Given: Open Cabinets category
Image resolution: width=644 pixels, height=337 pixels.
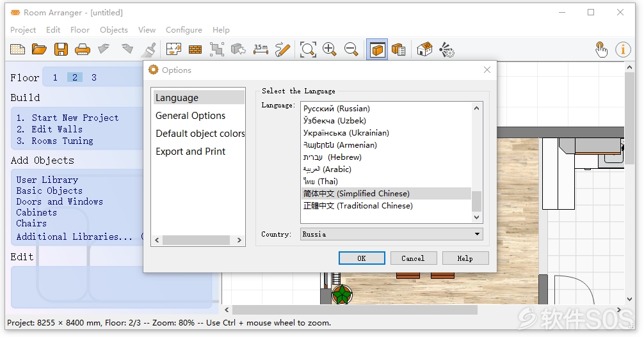Looking at the screenshot, I should pyautogui.click(x=36, y=213).
